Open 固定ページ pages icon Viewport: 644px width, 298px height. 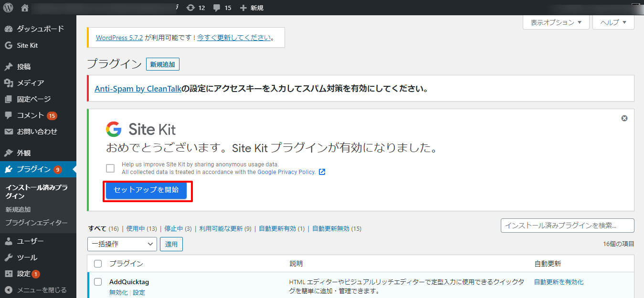(9, 99)
